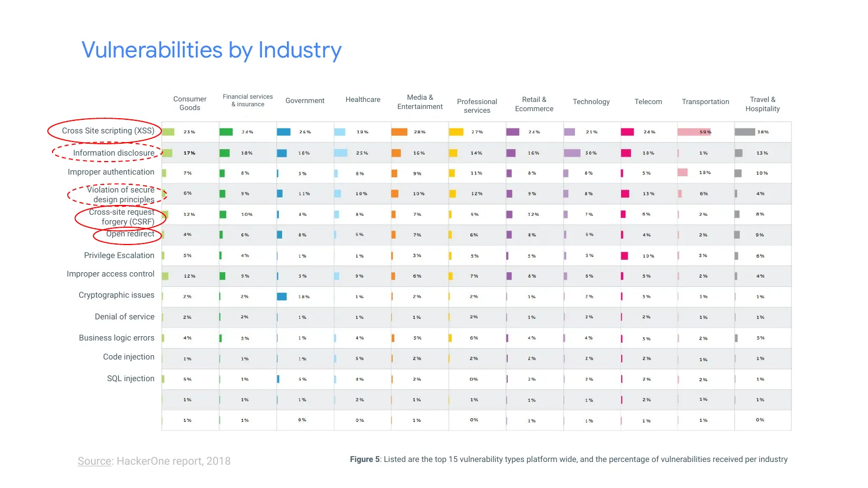Select the Information disclosure row label

[114, 153]
